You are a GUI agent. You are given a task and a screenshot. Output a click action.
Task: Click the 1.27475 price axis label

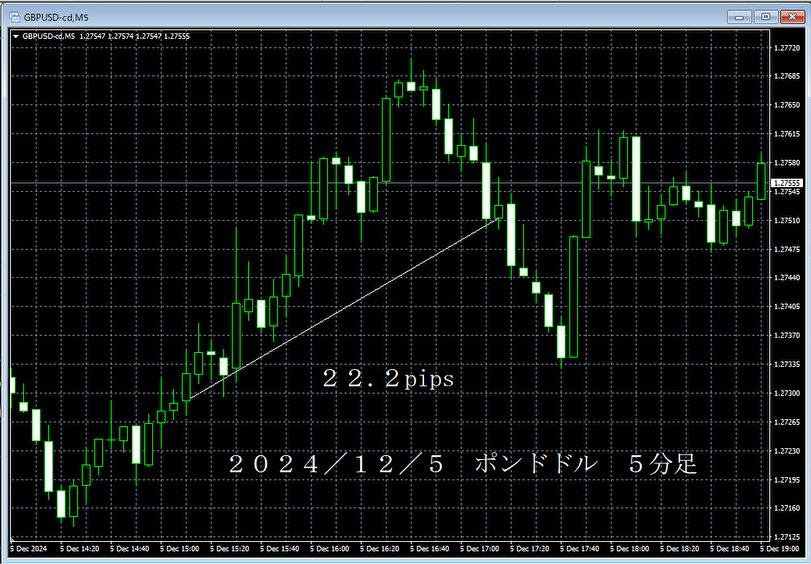786,249
